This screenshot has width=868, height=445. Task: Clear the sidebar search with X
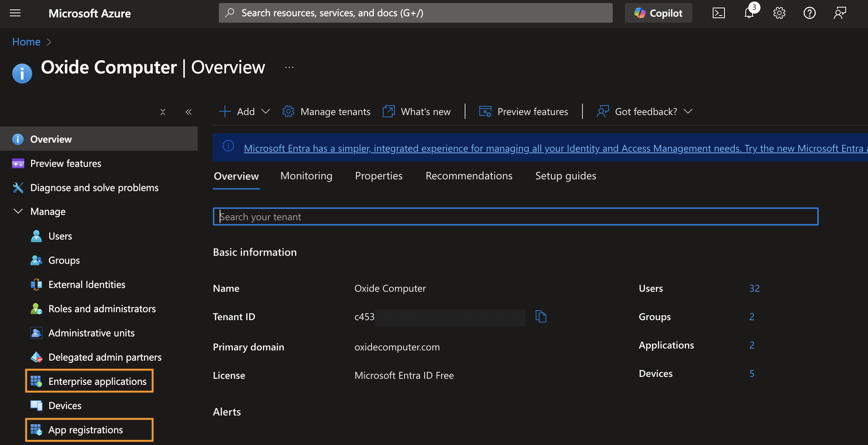coord(163,112)
